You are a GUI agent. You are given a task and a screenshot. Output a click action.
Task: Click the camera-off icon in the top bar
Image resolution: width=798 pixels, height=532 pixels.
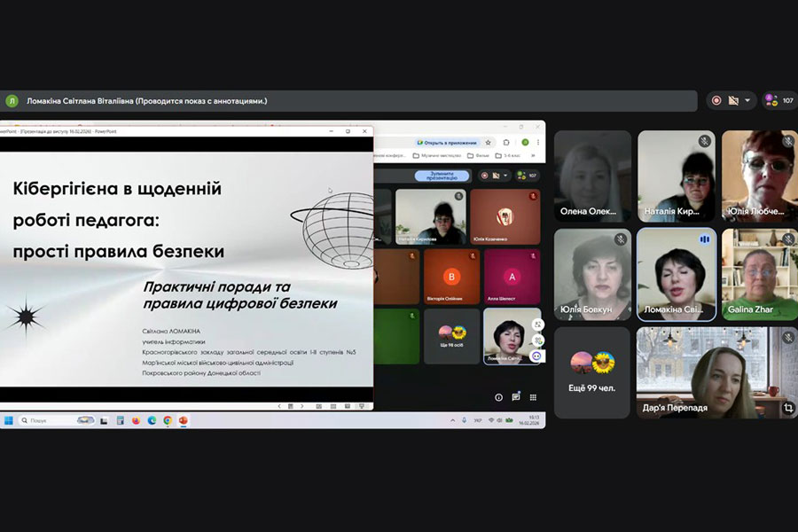733,101
